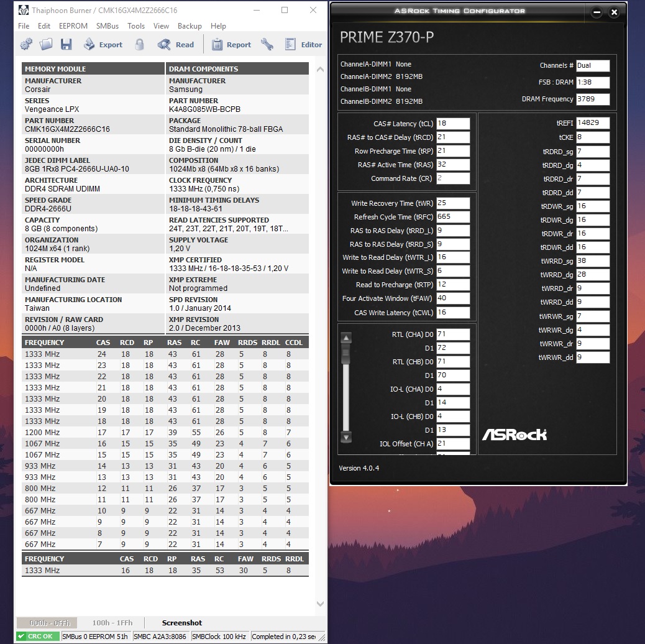
Task: Click the SMBClock 100 kHz status entry
Action: (219, 636)
